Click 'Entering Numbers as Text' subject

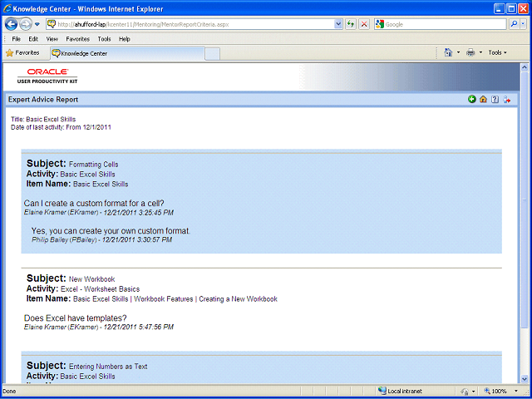click(x=108, y=367)
